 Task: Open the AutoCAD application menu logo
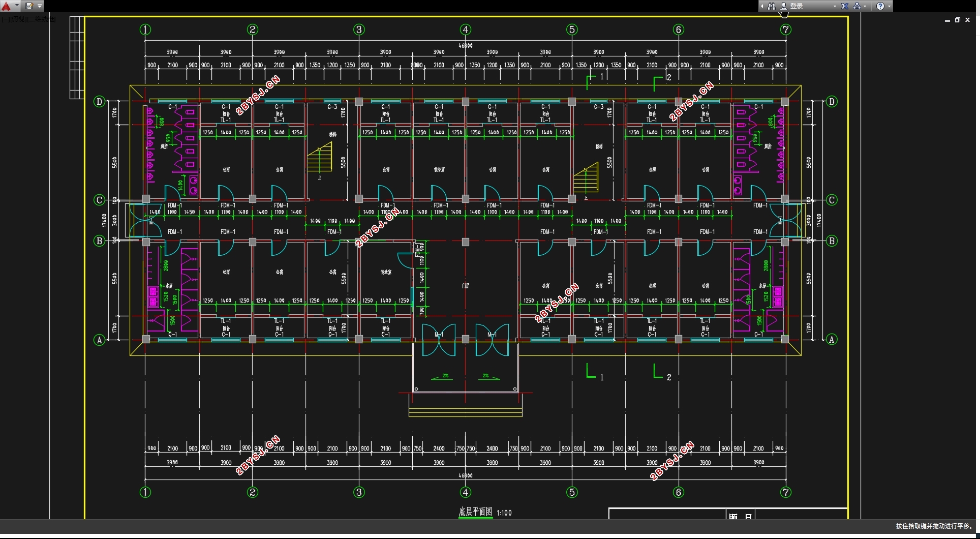point(6,6)
